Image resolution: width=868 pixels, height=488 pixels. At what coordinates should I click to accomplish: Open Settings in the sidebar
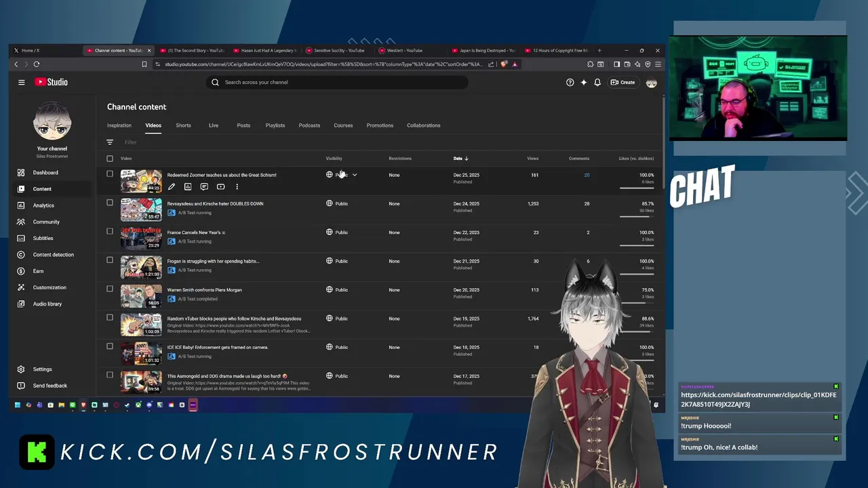(x=51, y=369)
